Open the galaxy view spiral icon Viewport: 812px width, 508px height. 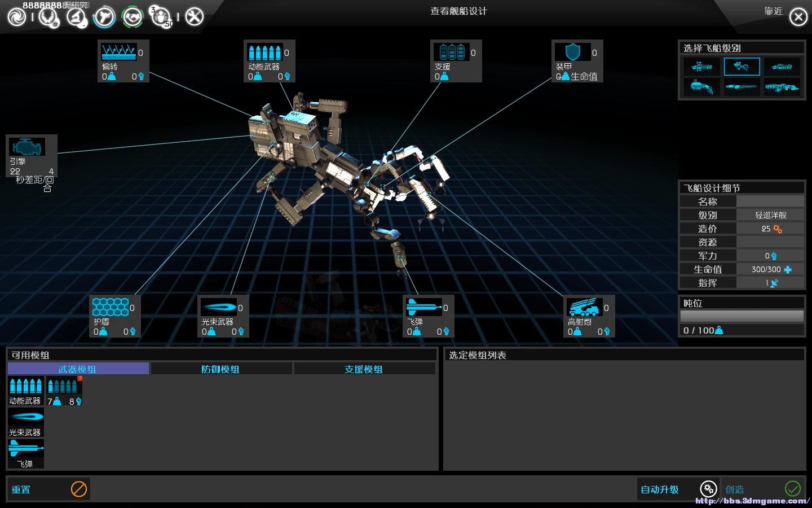click(17, 17)
